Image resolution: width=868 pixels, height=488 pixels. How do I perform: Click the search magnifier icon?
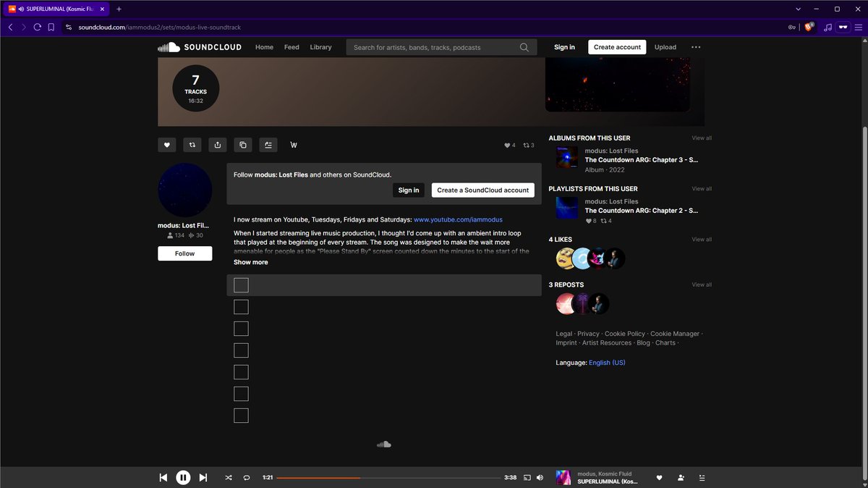click(x=524, y=47)
